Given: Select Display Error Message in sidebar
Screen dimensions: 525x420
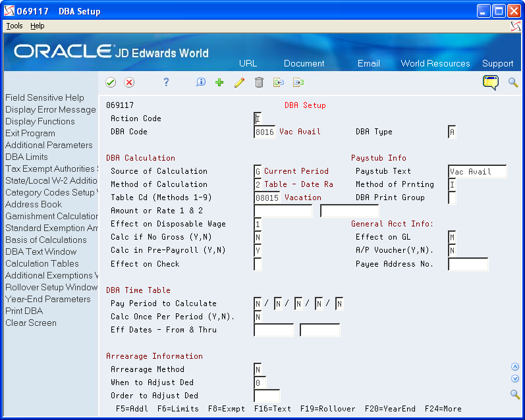Looking at the screenshot, I should click(51, 109).
